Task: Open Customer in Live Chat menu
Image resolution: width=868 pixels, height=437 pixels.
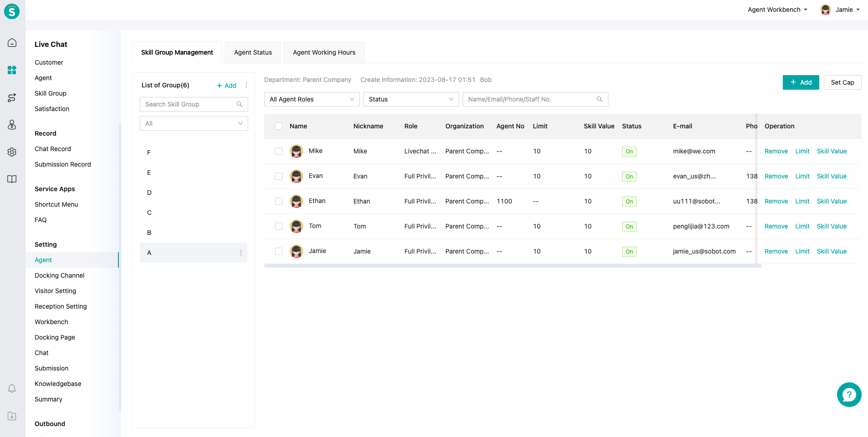Action: (49, 62)
